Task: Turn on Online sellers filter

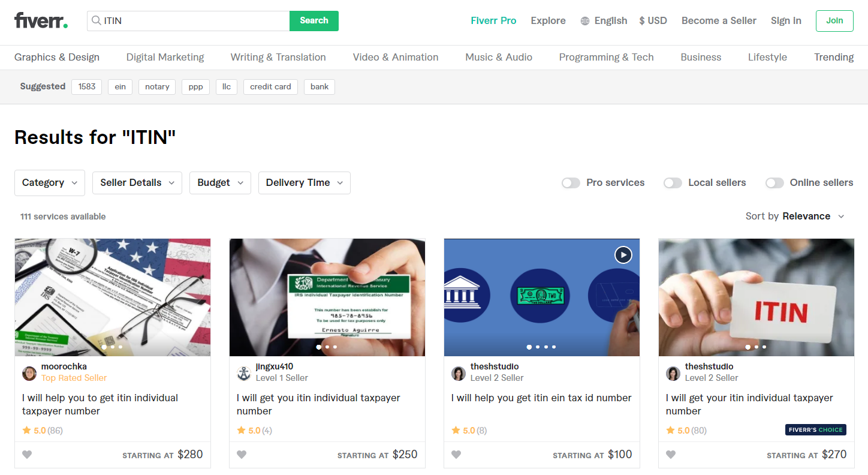Action: point(774,183)
